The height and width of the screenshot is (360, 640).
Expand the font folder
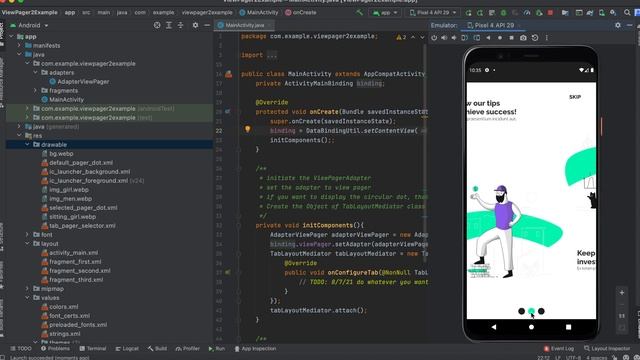click(x=27, y=235)
